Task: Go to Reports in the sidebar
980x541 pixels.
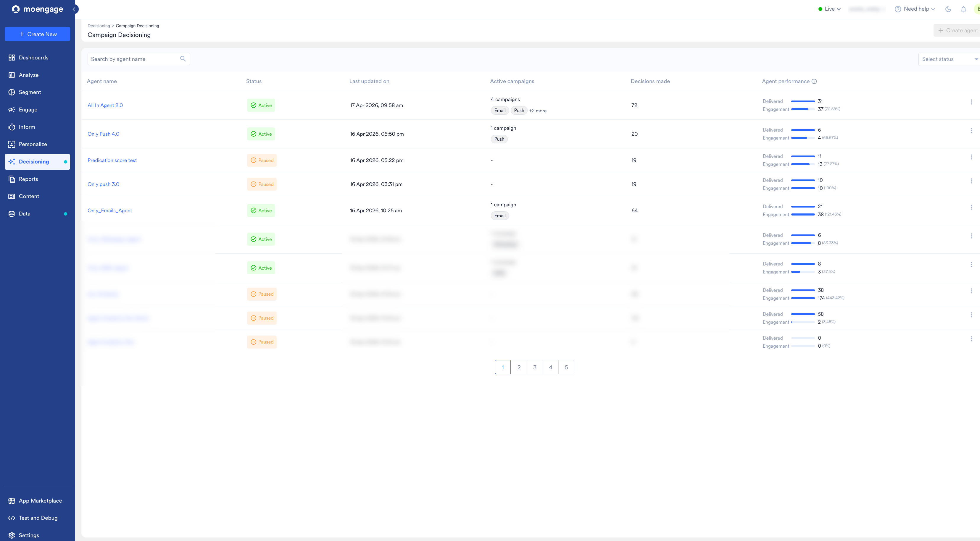Action: (28, 179)
